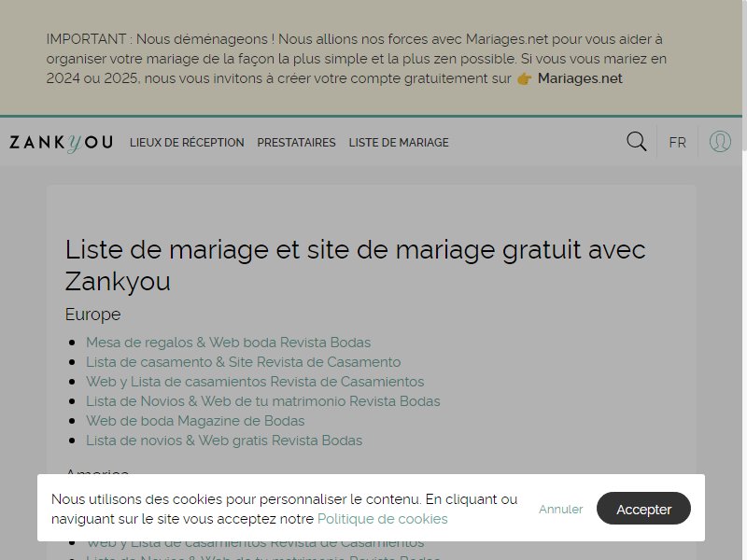
Task: Open the FR language selector
Action: click(x=677, y=143)
